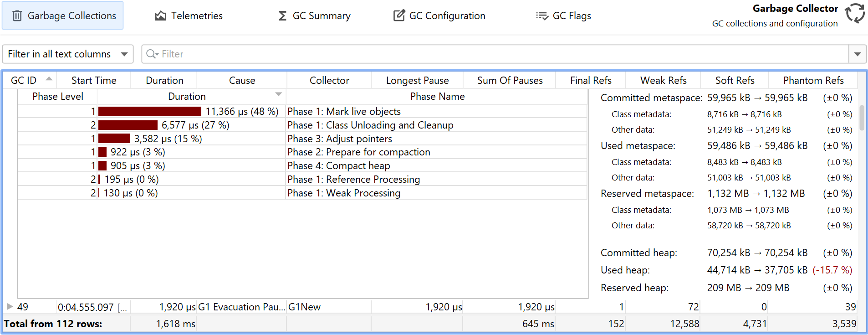Click the phase Duration descending sort arrow
This screenshot has height=335, width=868.
[x=278, y=94]
